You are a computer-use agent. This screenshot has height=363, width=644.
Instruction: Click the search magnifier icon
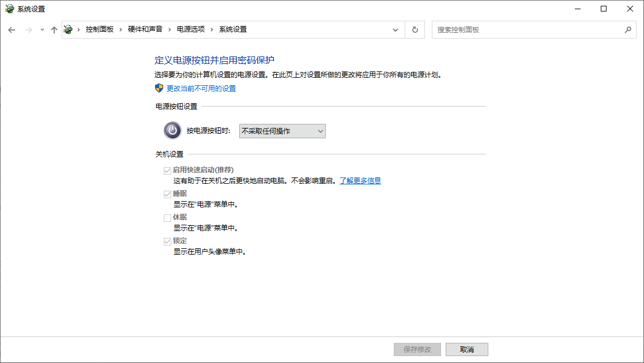click(628, 30)
